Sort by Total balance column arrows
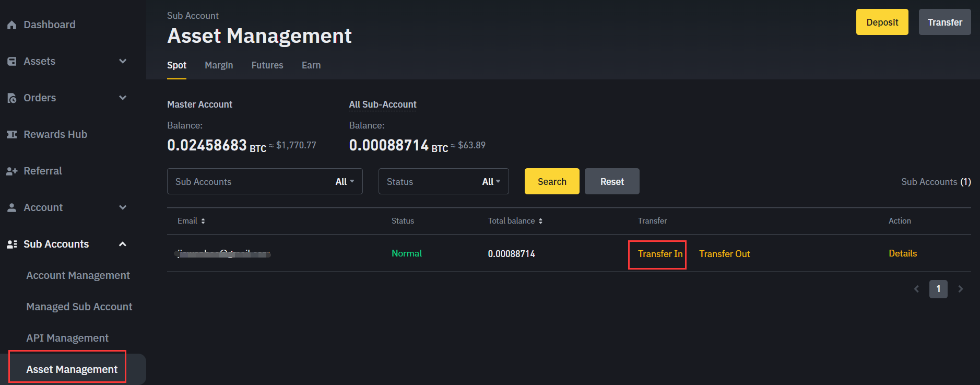The image size is (980, 385). [540, 221]
